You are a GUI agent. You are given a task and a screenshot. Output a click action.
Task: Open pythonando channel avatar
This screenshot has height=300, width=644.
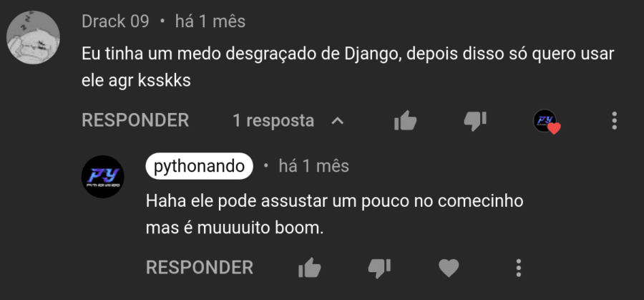102,177
